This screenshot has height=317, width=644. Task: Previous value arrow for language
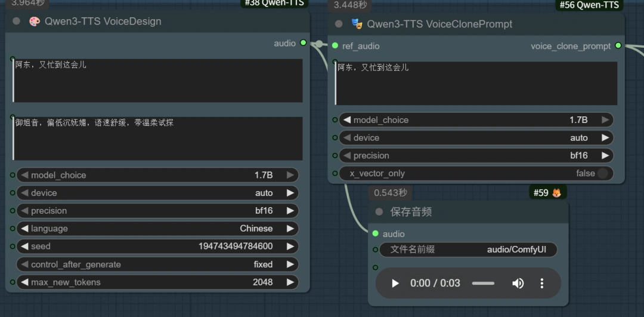coord(24,229)
